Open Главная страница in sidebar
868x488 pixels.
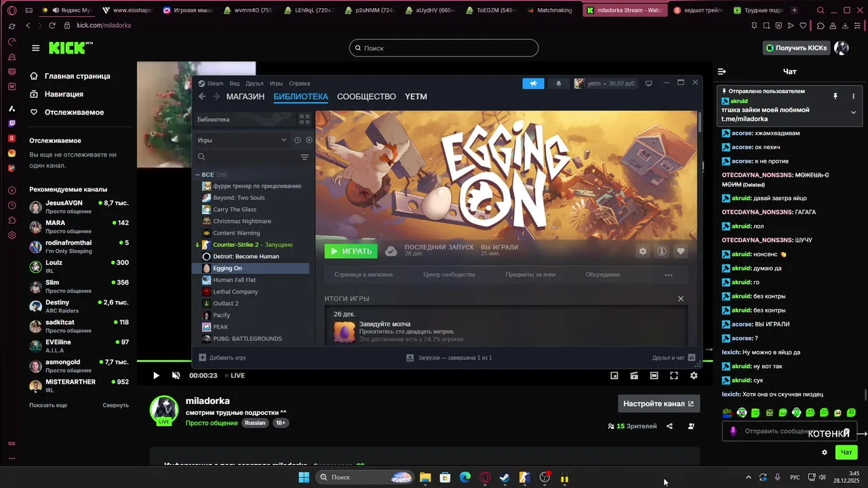coord(71,76)
